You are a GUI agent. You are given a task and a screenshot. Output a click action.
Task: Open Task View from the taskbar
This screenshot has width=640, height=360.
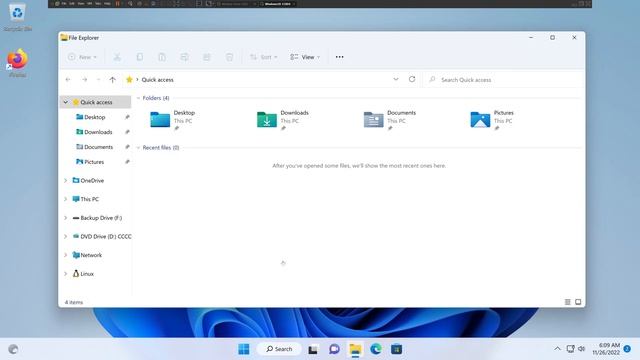[313, 349]
